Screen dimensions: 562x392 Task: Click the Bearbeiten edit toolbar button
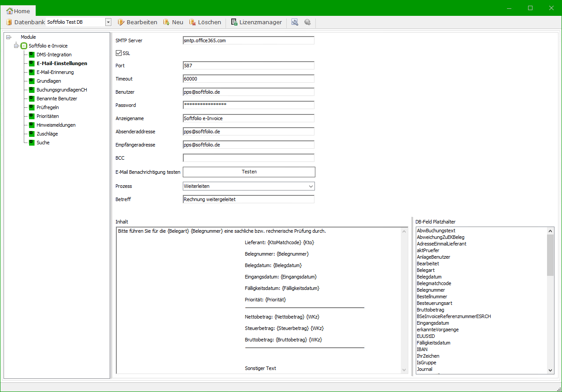point(137,22)
